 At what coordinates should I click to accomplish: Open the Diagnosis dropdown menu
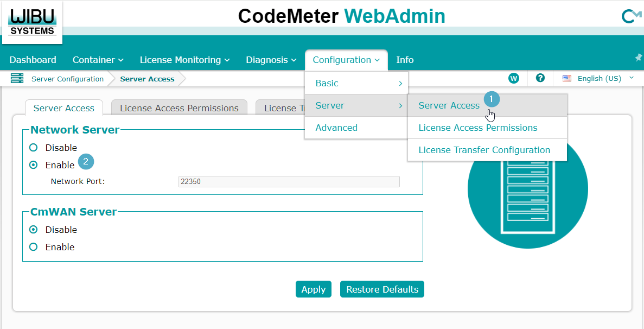271,60
